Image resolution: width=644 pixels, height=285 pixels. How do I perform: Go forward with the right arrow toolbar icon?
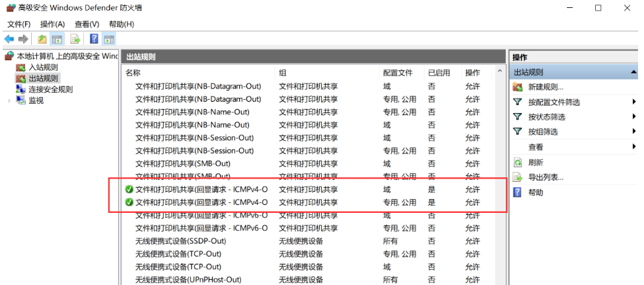tap(23, 39)
